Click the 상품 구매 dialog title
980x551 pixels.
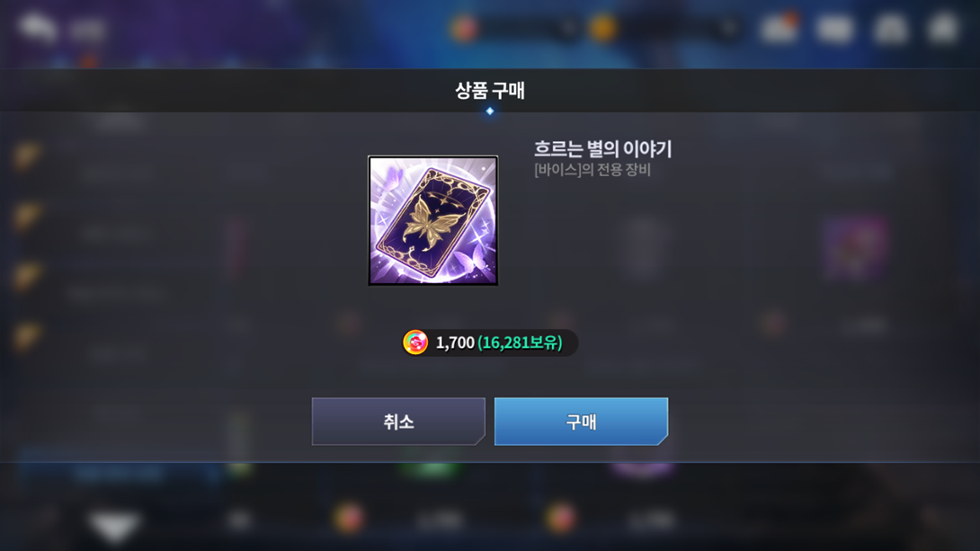(490, 91)
